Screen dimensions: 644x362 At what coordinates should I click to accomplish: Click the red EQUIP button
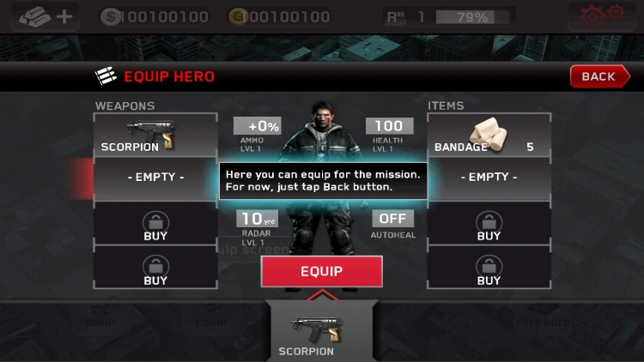(322, 271)
